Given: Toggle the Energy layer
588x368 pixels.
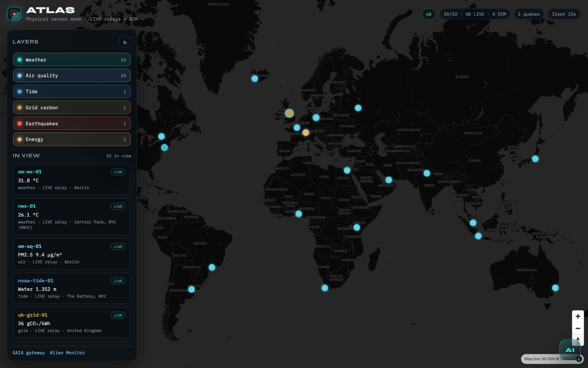Looking at the screenshot, I should click(x=72, y=139).
